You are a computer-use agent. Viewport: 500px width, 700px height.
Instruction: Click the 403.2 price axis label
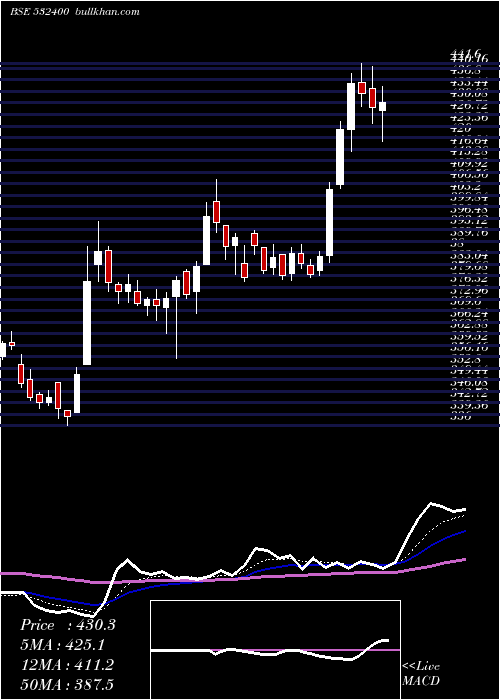[x=465, y=187]
